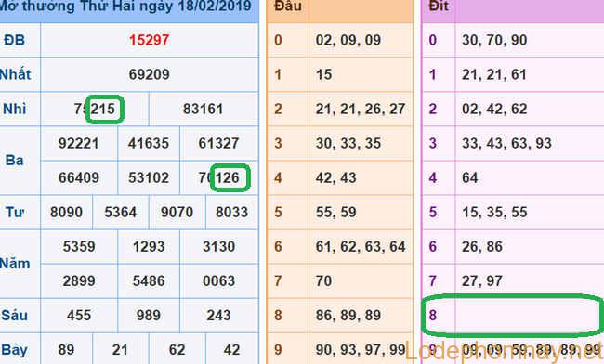Select Bảy prize cell 42
Viewport: 604px width, 364px height.
point(231,350)
